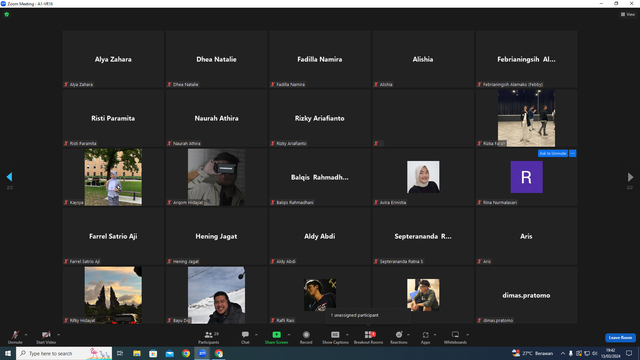This screenshot has height=360, width=640.
Task: Click the dimas.pratomo participant tile
Action: [526, 295]
